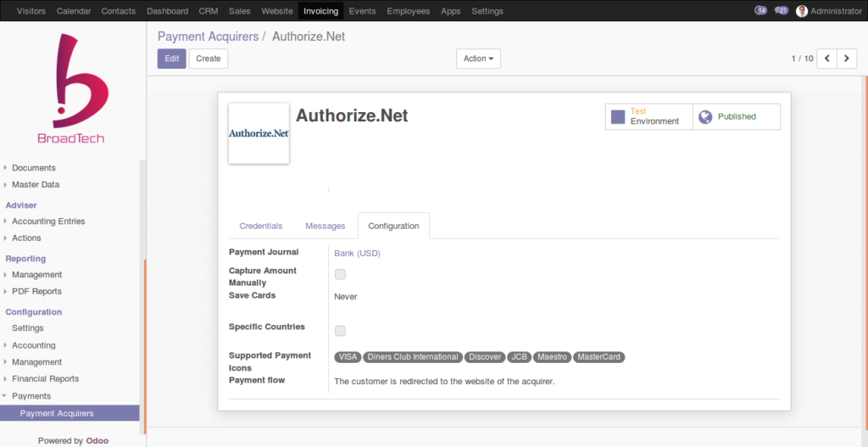Open the Dashboard top menu
868x447 pixels.
click(x=167, y=11)
